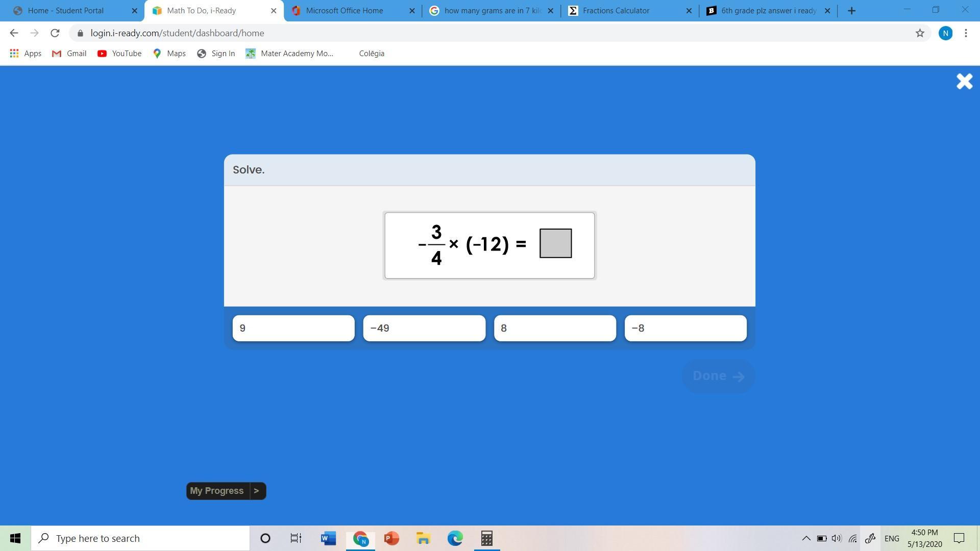
Task: Open Word from the taskbar
Action: point(328,538)
